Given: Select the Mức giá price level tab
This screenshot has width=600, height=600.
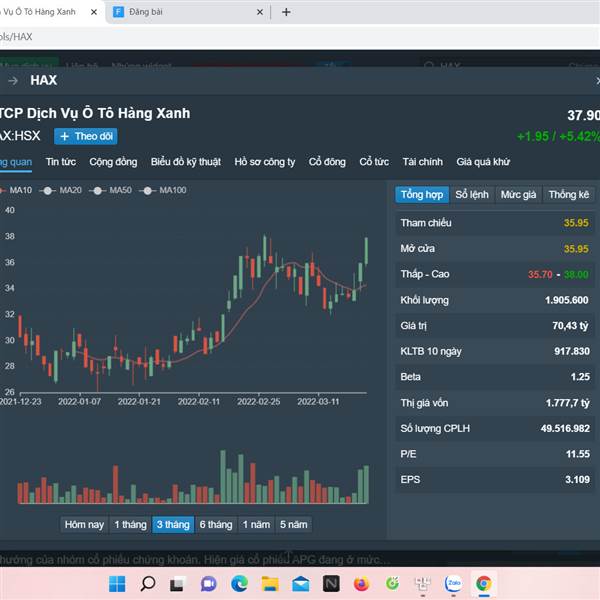Looking at the screenshot, I should (518, 194).
